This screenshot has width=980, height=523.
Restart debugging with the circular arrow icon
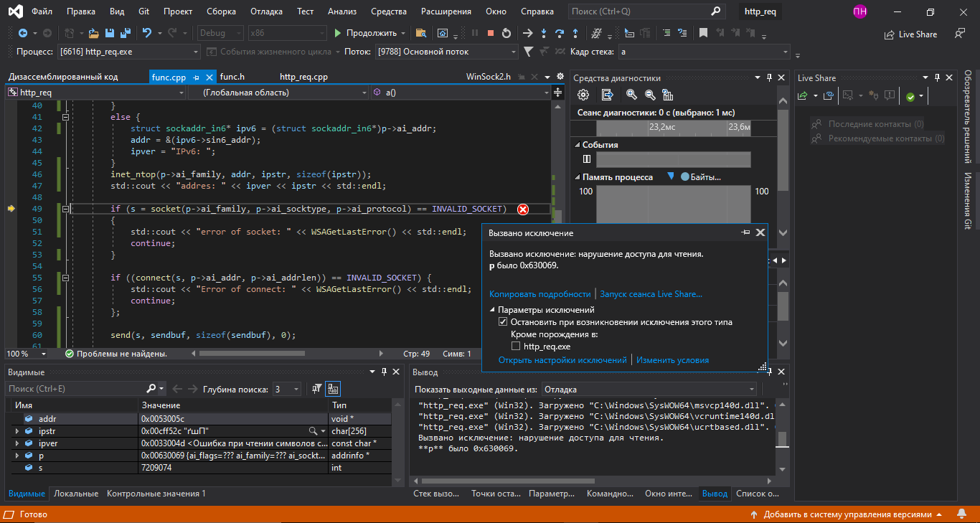507,33
